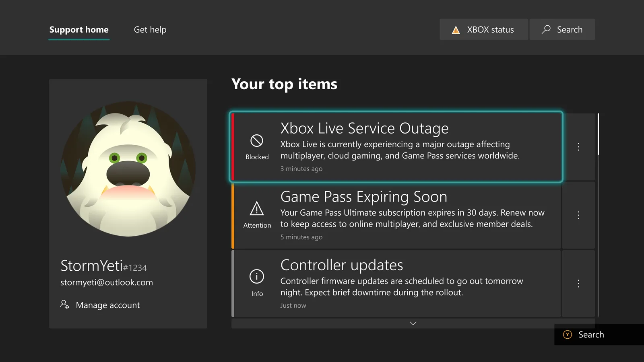Click the top items list scrollbar
This screenshot has height=362, width=644.
[x=598, y=215]
